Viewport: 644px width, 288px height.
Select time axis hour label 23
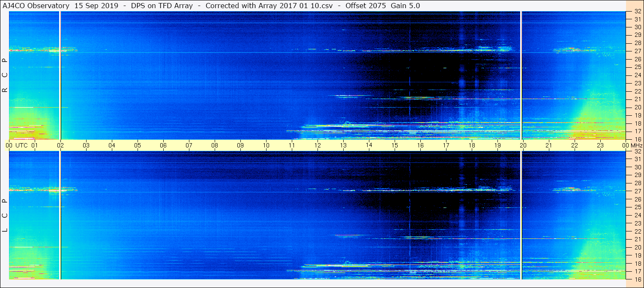click(600, 145)
